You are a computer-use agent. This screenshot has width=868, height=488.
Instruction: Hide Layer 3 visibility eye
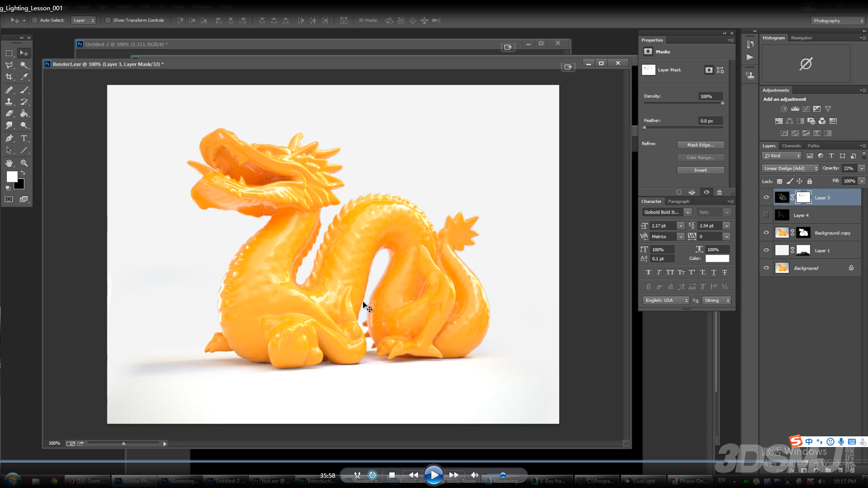766,197
